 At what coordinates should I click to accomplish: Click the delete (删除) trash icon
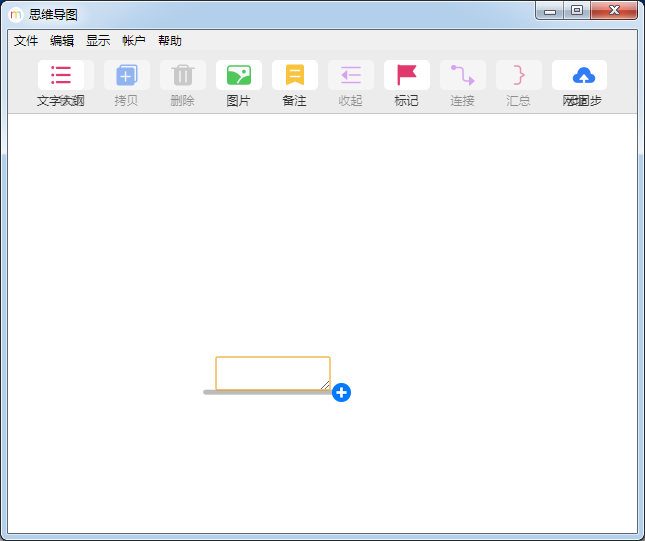click(x=182, y=76)
